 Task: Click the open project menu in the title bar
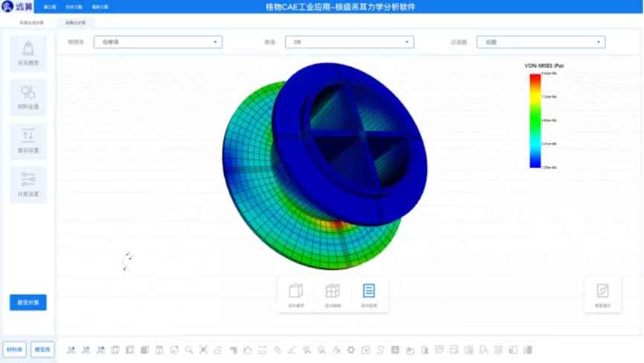(74, 7)
